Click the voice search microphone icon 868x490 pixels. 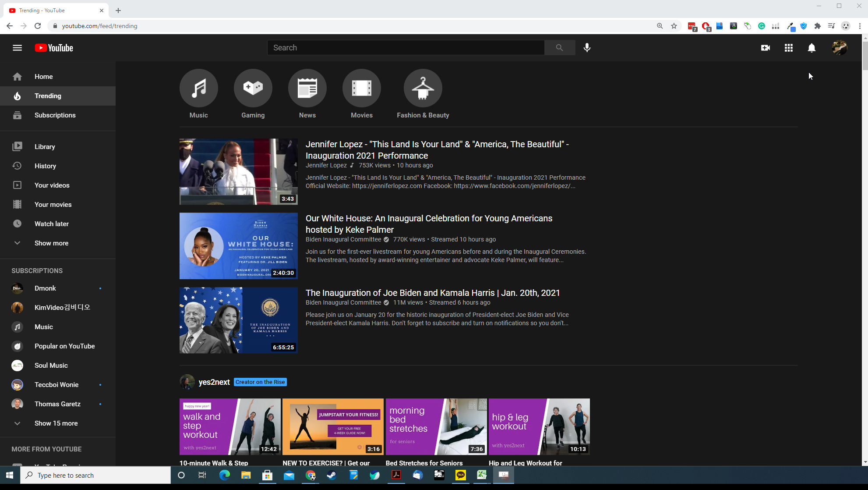(x=587, y=48)
